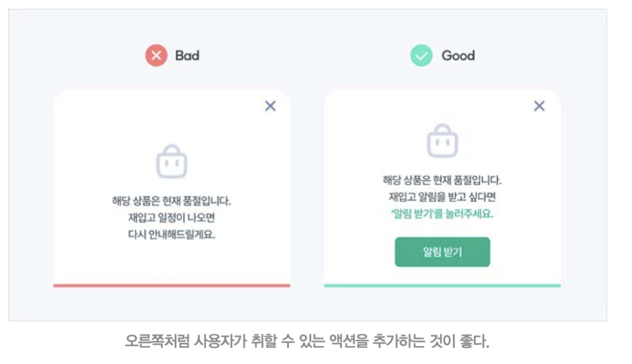The width and height of the screenshot is (632, 364).
Task: Click the green '알림 받기'를 눌러주세요 text
Action: tap(442, 213)
